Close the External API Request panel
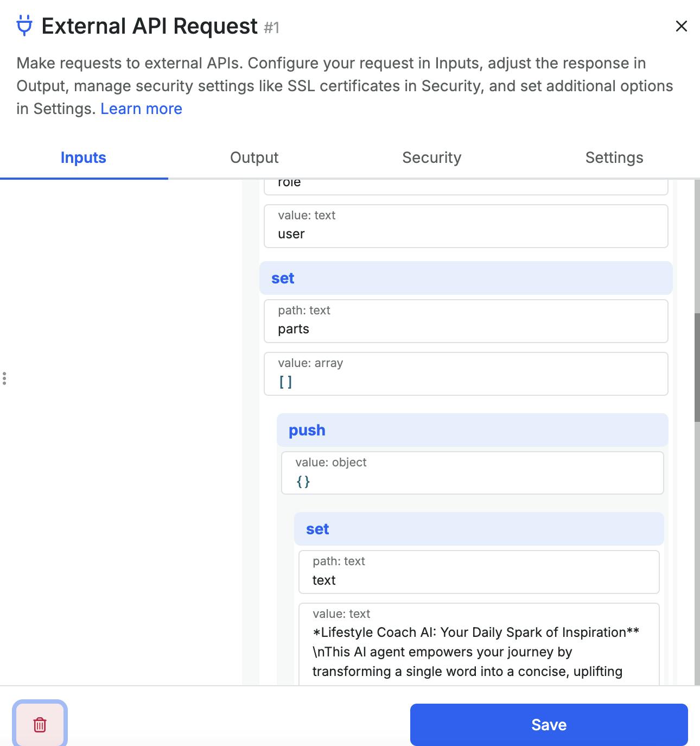Viewport: 700px width, 746px height. [x=681, y=26]
